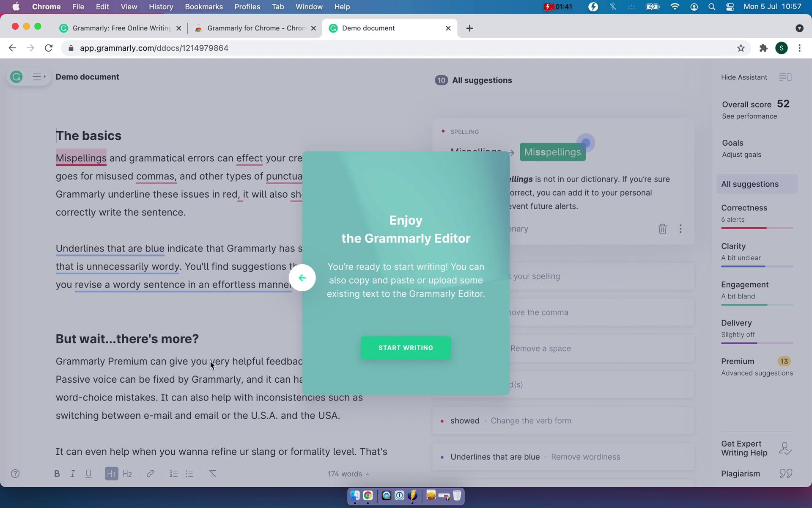
Task: Open the three-dot menu on spelling card
Action: pos(680,229)
